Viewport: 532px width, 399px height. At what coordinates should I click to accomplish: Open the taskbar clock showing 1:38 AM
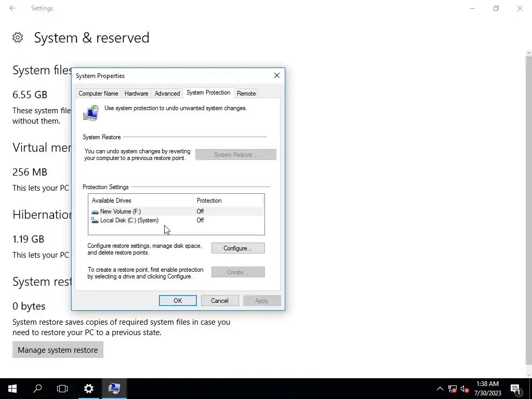[x=487, y=389]
